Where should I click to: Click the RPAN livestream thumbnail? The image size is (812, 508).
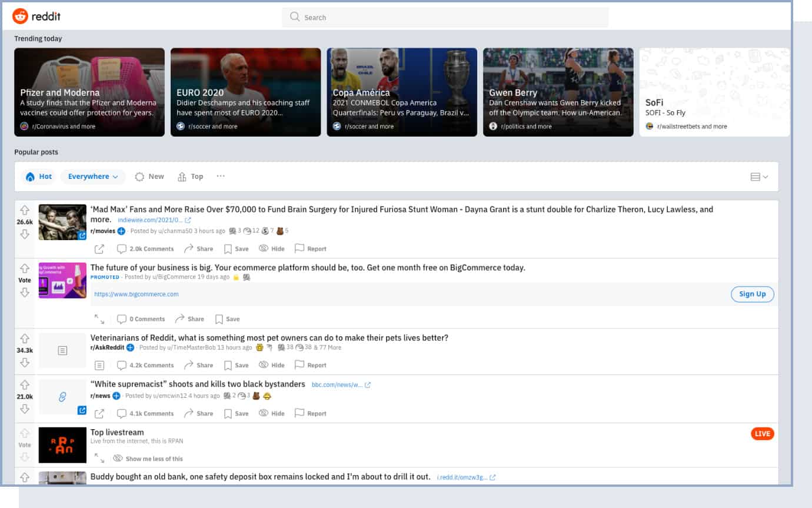[x=62, y=445]
